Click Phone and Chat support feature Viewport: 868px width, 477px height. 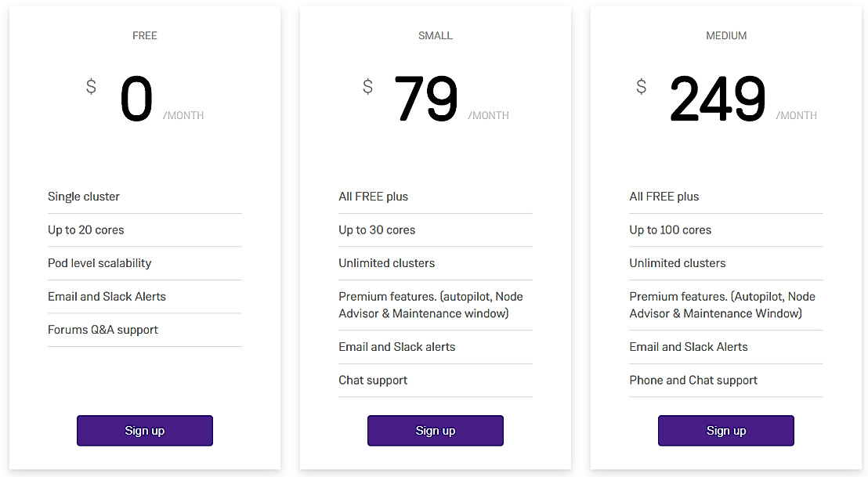click(693, 381)
